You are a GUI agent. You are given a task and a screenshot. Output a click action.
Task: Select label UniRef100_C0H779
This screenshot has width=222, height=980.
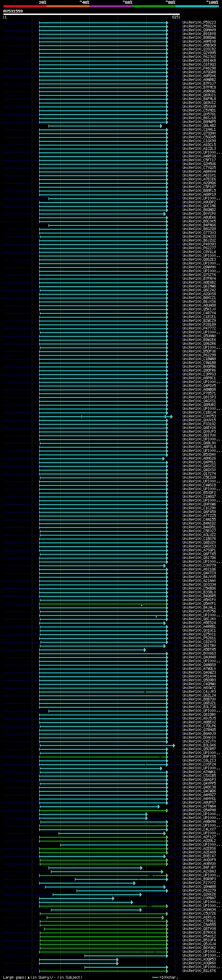click(199, 565)
